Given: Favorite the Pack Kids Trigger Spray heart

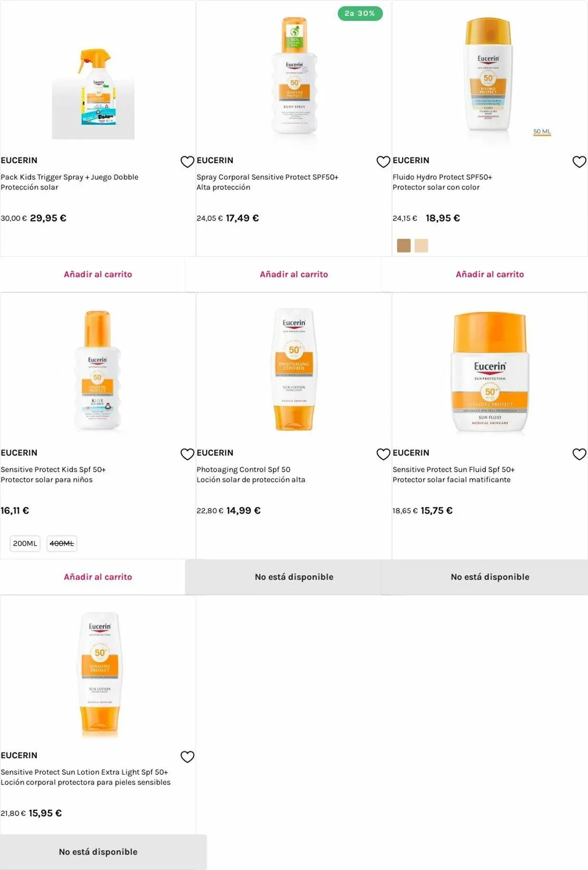Looking at the screenshot, I should tap(187, 162).
